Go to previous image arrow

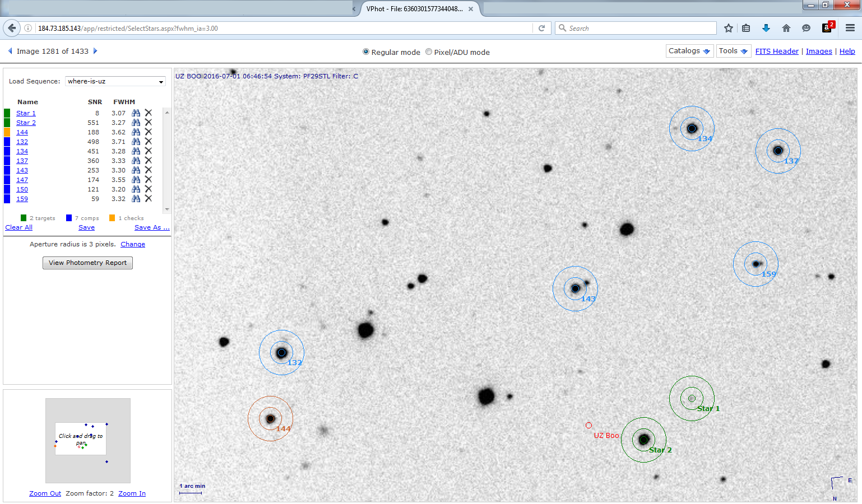[x=10, y=51]
